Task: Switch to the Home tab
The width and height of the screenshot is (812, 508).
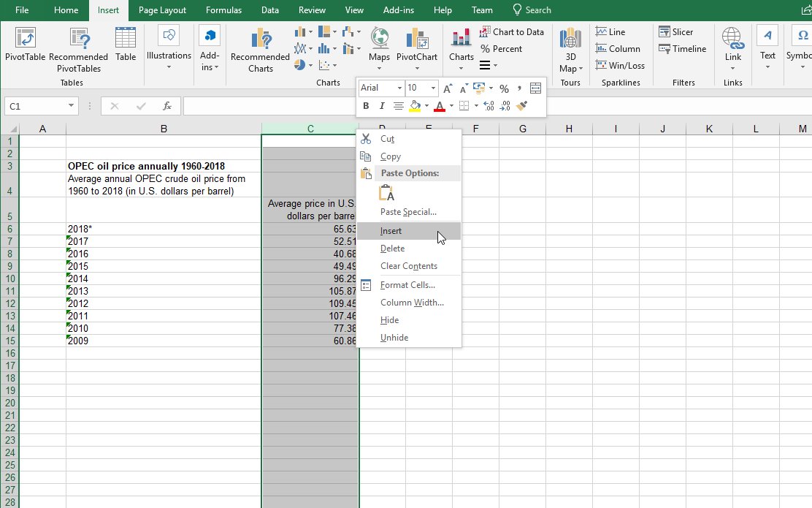Action: pos(66,10)
